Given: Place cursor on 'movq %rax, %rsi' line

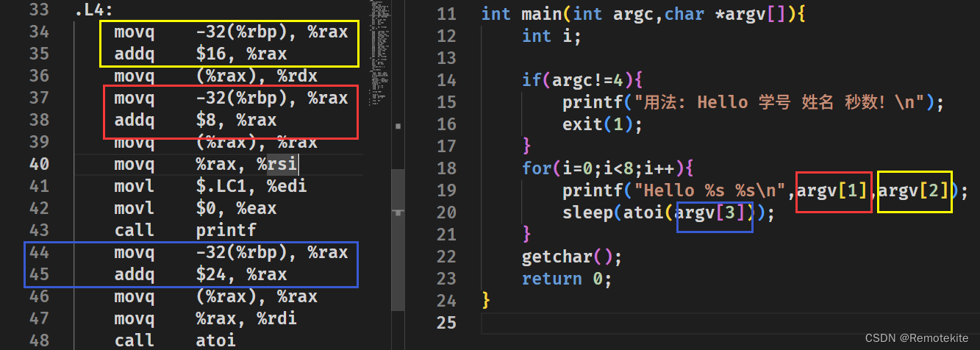Looking at the screenshot, I should click(x=205, y=164).
